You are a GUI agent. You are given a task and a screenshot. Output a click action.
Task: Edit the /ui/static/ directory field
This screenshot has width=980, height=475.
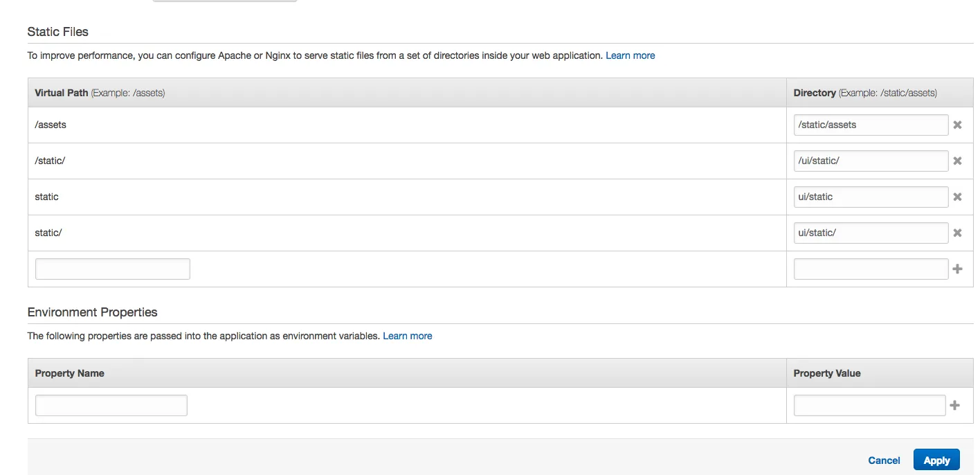870,161
